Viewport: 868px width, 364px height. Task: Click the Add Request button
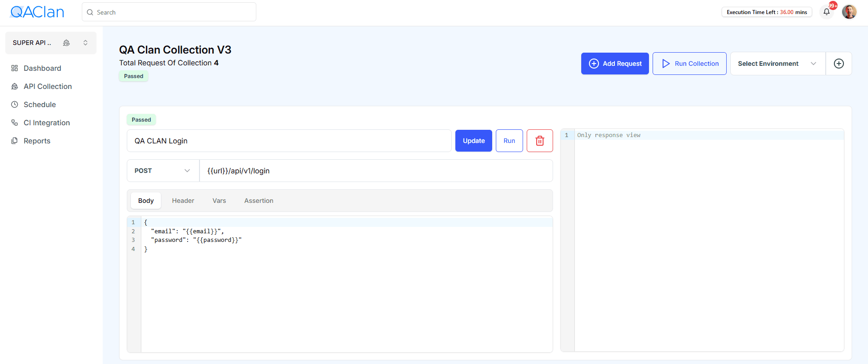click(x=615, y=64)
